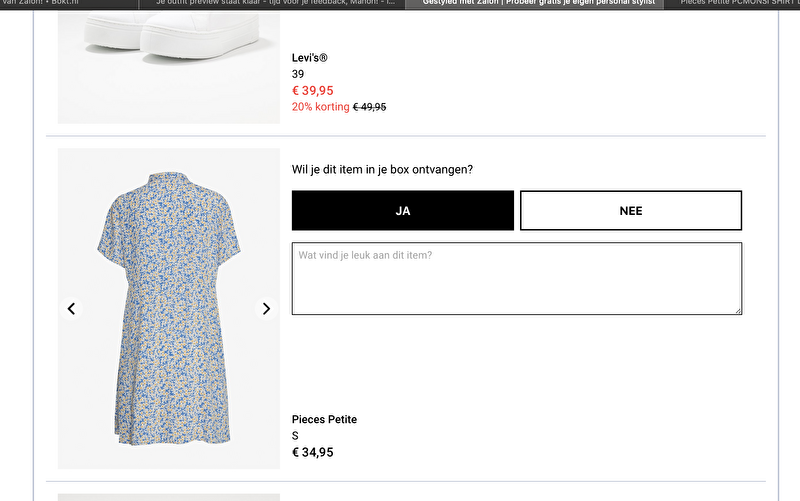Click the floral dress product image
This screenshot has width=800, height=501.
click(x=168, y=309)
